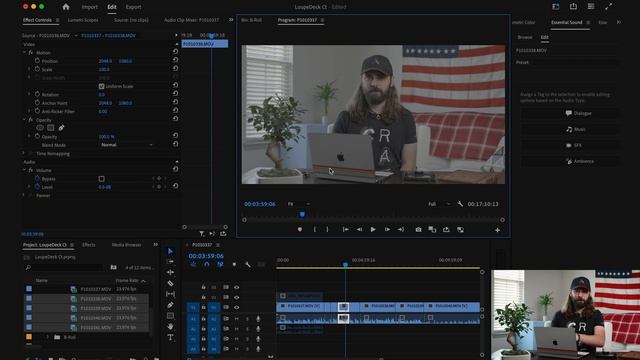This screenshot has height=360, width=640.
Task: Collapse the Opacity effect group
Action: tap(24, 120)
